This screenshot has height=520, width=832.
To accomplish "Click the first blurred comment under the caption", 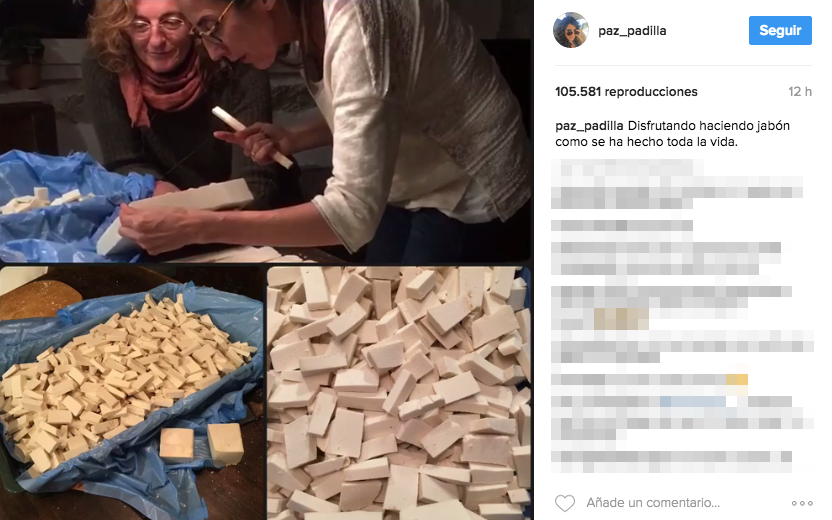I will point(677,185).
